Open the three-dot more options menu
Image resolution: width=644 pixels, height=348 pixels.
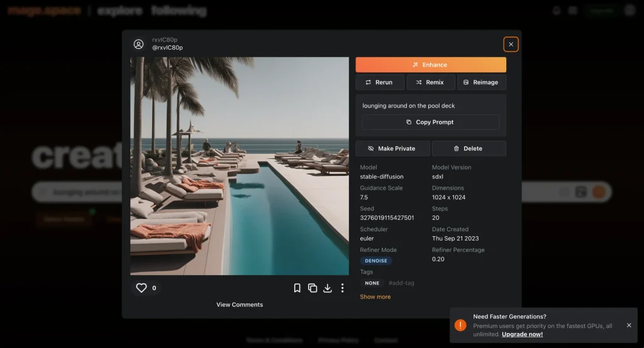[x=342, y=288]
